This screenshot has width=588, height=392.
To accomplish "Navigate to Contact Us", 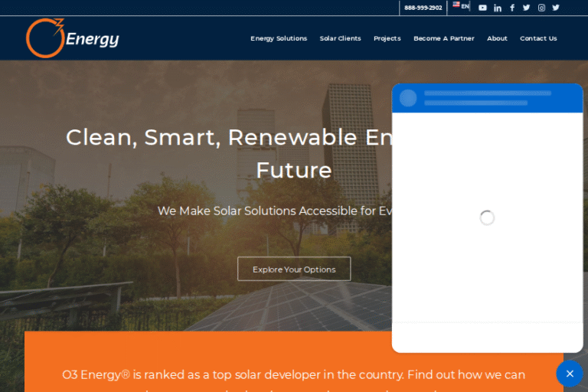I will pyautogui.click(x=538, y=38).
